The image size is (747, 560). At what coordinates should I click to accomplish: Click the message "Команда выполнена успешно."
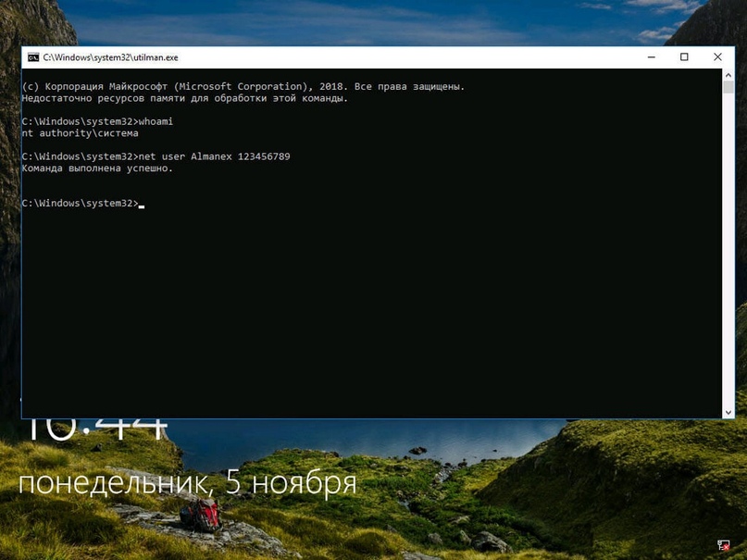click(97, 168)
